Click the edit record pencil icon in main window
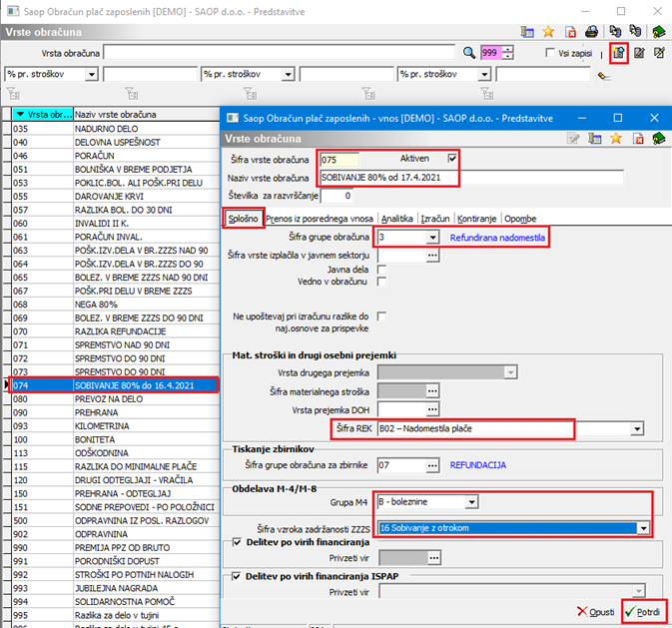672x628 pixels. (639, 53)
